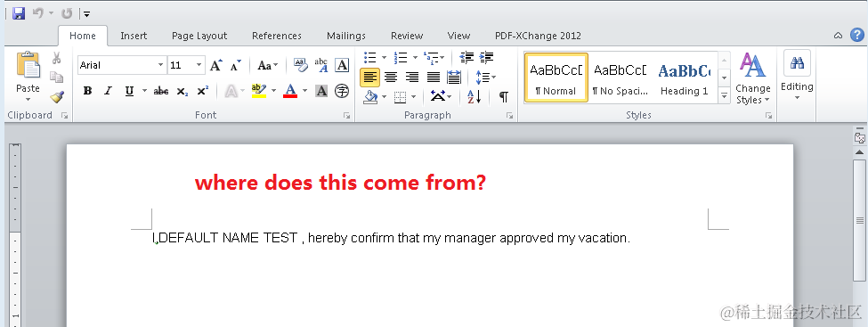Apply Character Border
This screenshot has height=327, width=868.
[x=342, y=65]
